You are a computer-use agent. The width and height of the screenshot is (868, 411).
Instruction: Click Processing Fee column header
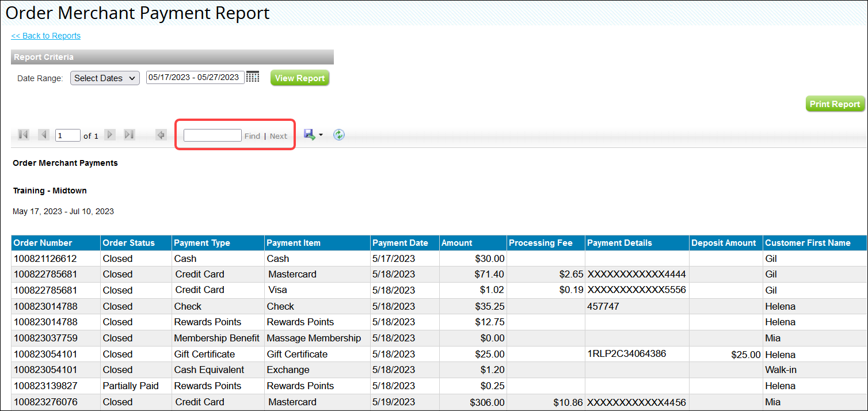(546, 243)
